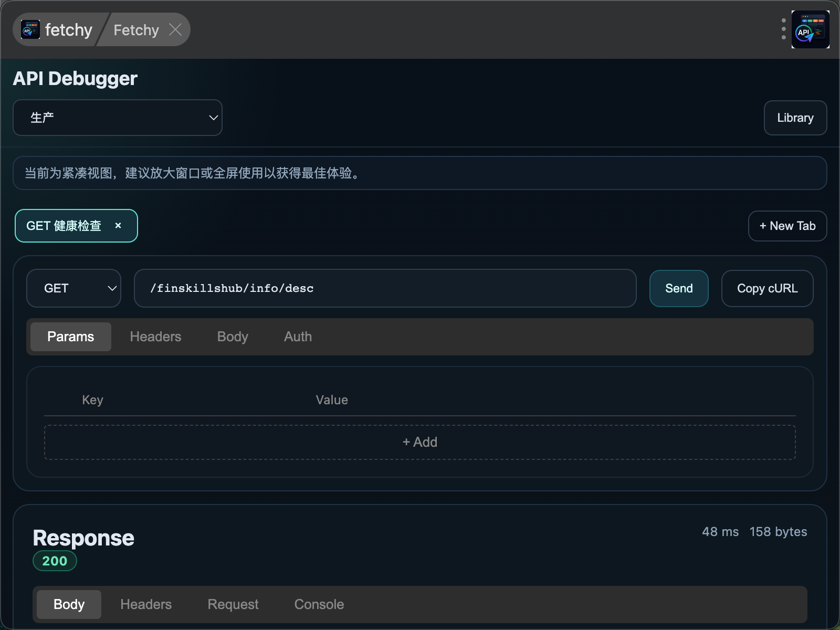Open the Library panel

pyautogui.click(x=795, y=118)
